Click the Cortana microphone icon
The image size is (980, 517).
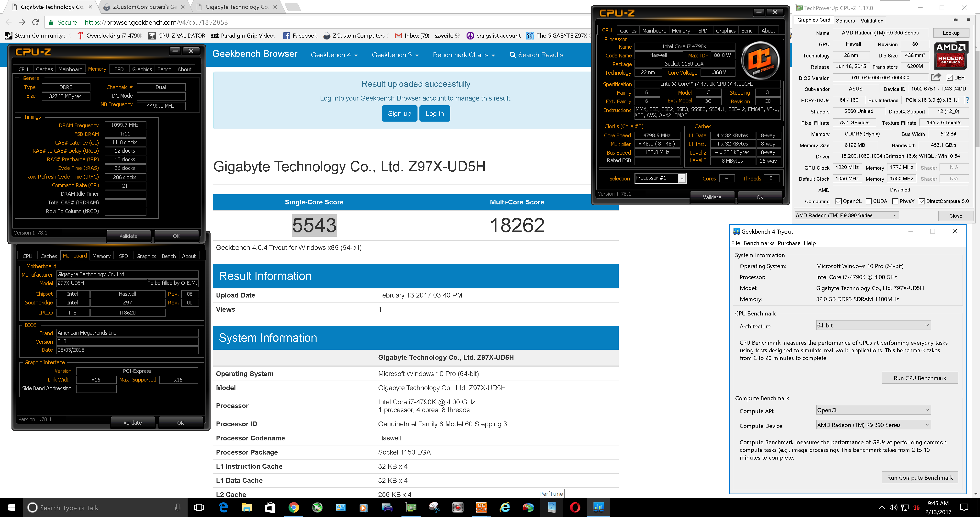(178, 507)
